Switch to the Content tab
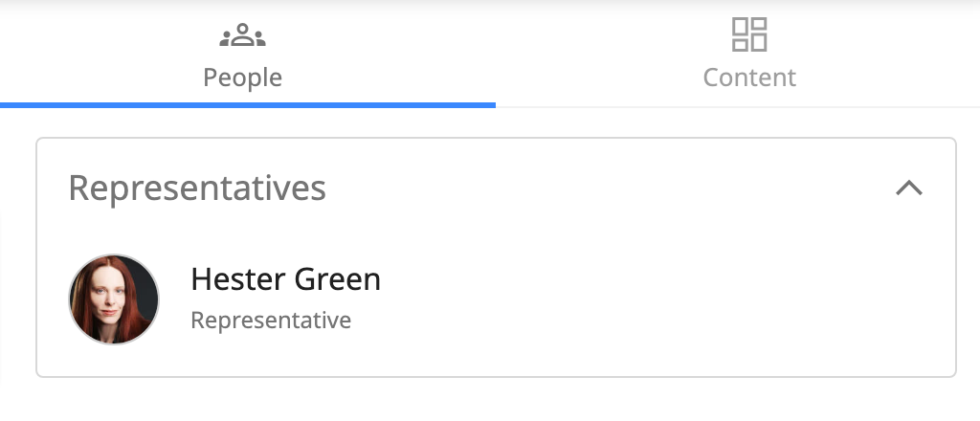The height and width of the screenshot is (421, 980). tap(749, 55)
